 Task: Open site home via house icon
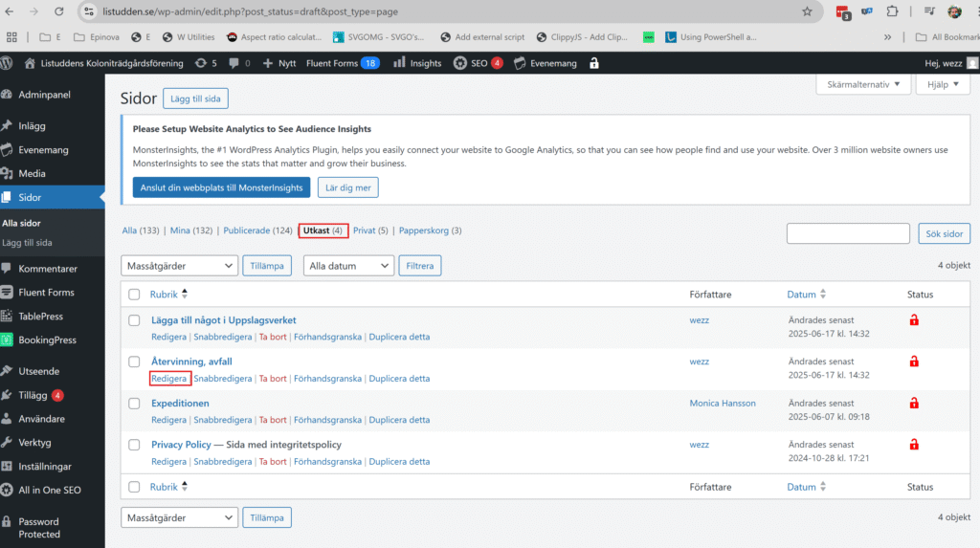(x=30, y=63)
